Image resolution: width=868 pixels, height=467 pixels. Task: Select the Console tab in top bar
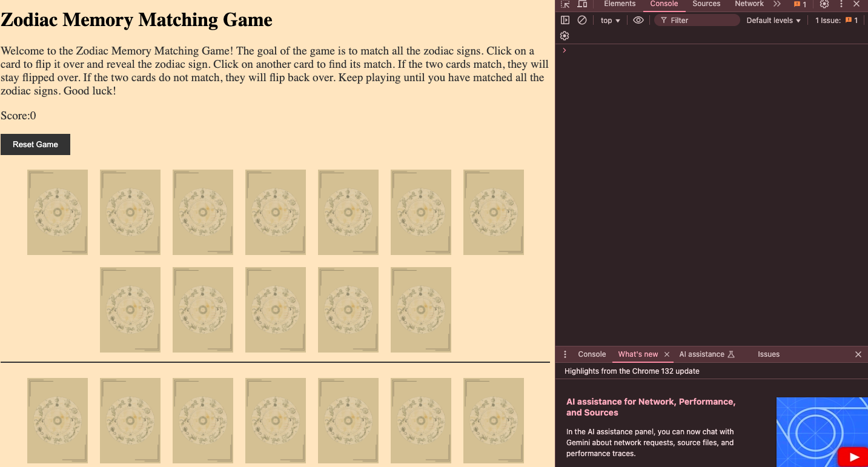click(x=664, y=4)
